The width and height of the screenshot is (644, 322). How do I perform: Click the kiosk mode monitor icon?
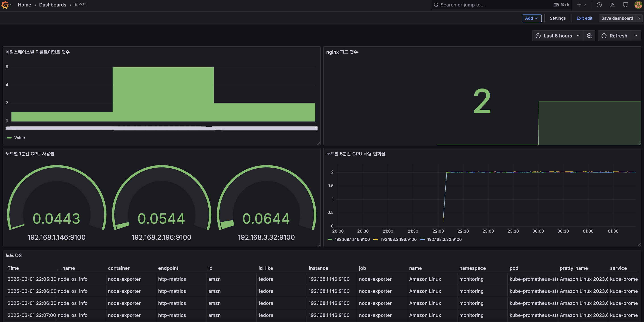pyautogui.click(x=625, y=5)
